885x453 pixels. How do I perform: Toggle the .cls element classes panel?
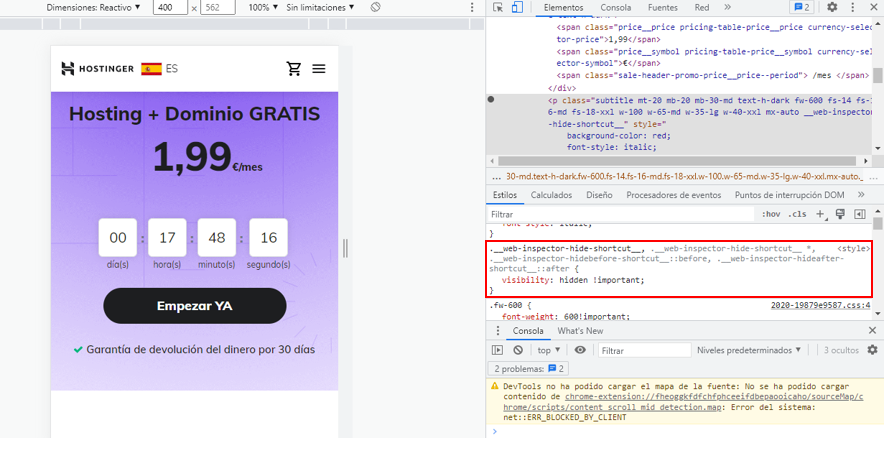[x=797, y=214]
